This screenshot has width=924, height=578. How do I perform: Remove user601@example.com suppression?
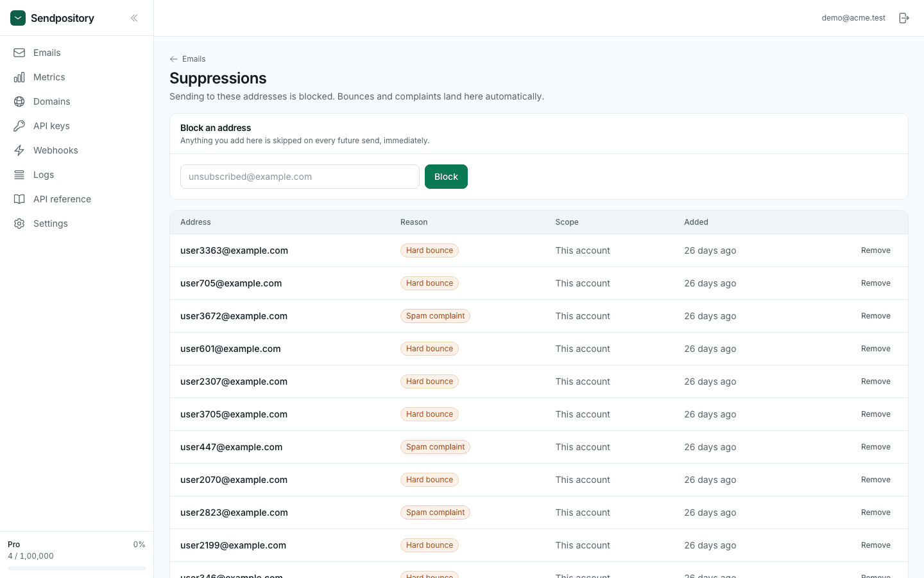coord(876,349)
